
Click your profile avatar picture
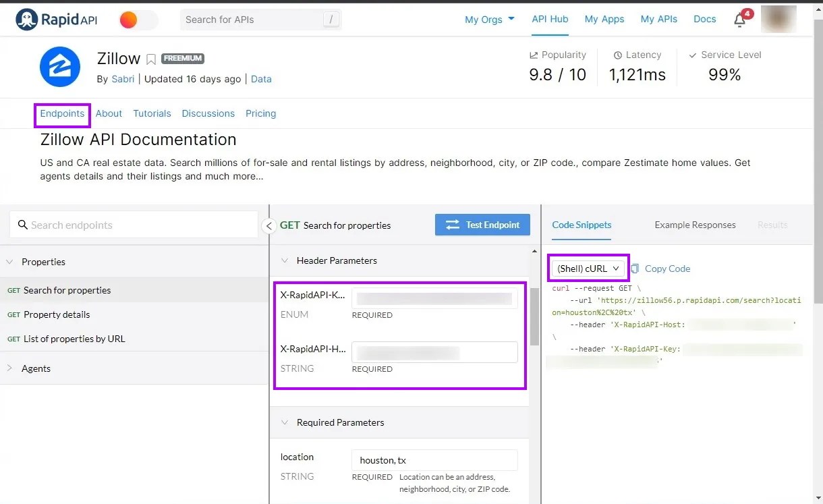click(x=778, y=19)
